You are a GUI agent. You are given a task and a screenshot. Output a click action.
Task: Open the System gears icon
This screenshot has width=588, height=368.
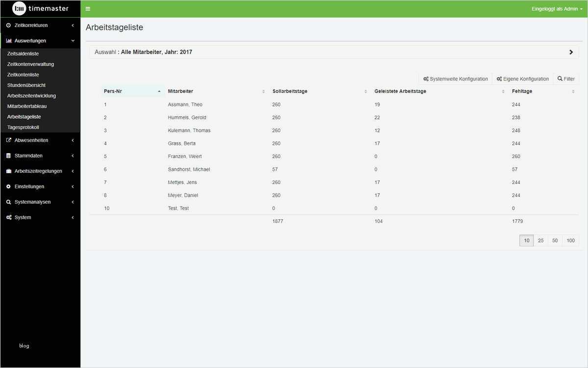click(8, 217)
